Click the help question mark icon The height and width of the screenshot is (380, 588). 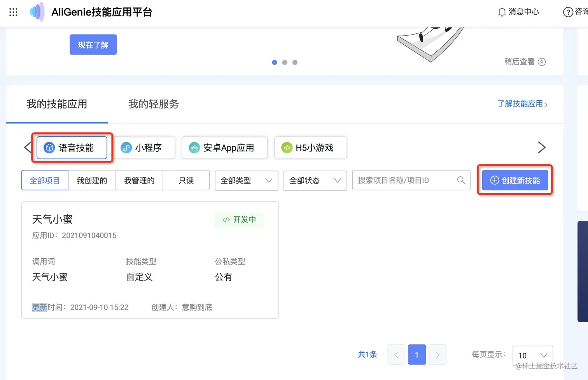coord(568,12)
